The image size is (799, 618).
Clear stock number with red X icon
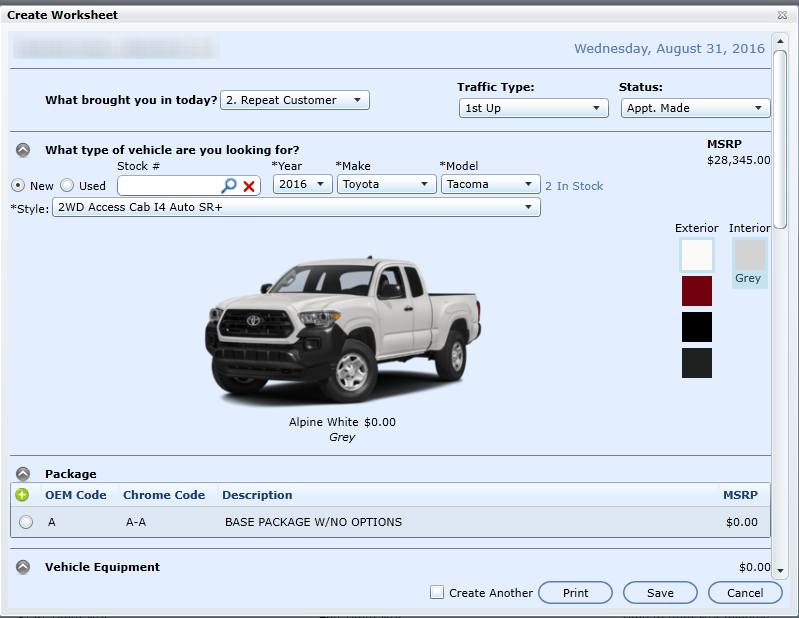pyautogui.click(x=249, y=185)
